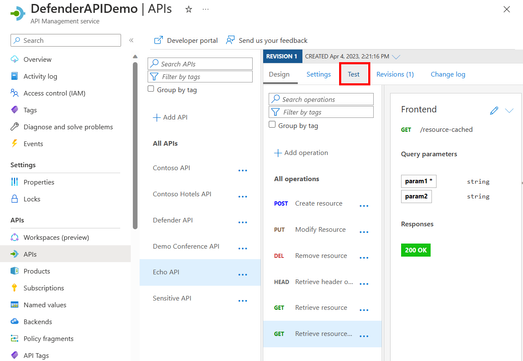This screenshot has width=523, height=361.
Task: Select the HEAD Retrieve header operation
Action: 313,282
